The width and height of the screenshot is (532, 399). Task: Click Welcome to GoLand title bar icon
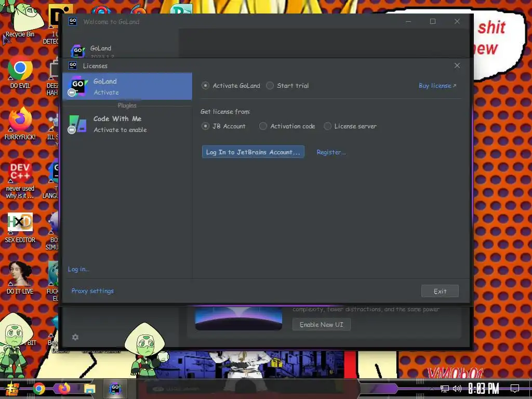tap(73, 21)
